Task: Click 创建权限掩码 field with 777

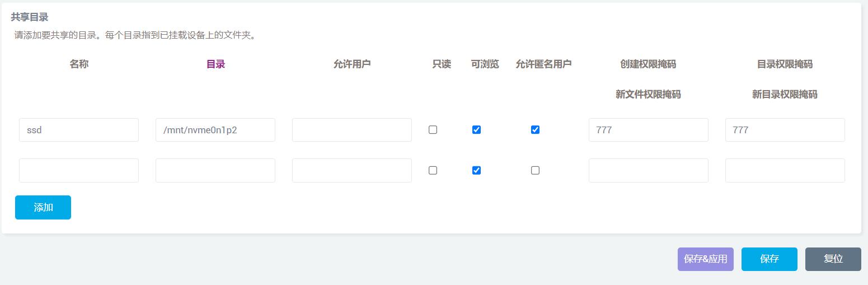Action: pyautogui.click(x=649, y=130)
